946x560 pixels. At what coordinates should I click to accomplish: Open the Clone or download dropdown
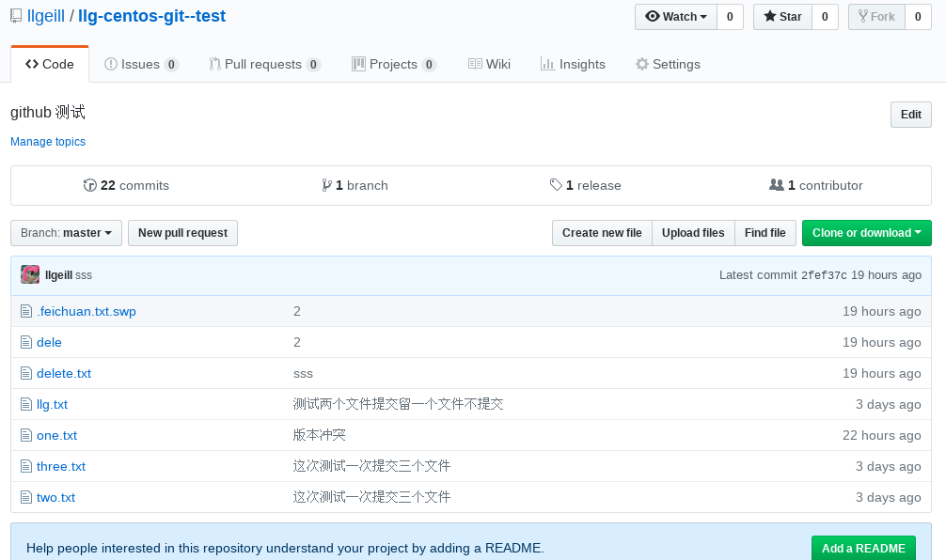866,233
